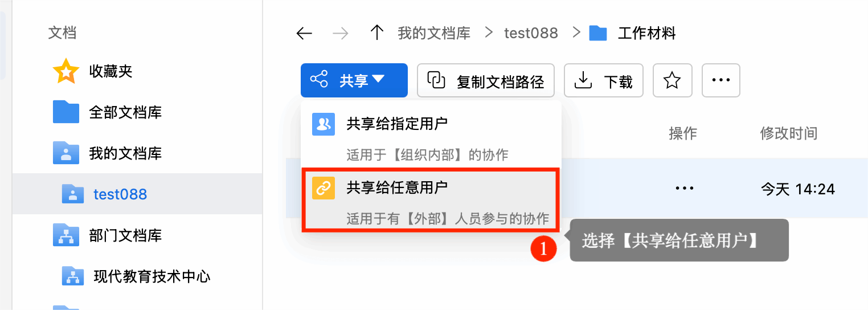Viewport: 868px width, 310px height.
Task: Open the three-dot more options toolbar button
Action: pos(721,80)
